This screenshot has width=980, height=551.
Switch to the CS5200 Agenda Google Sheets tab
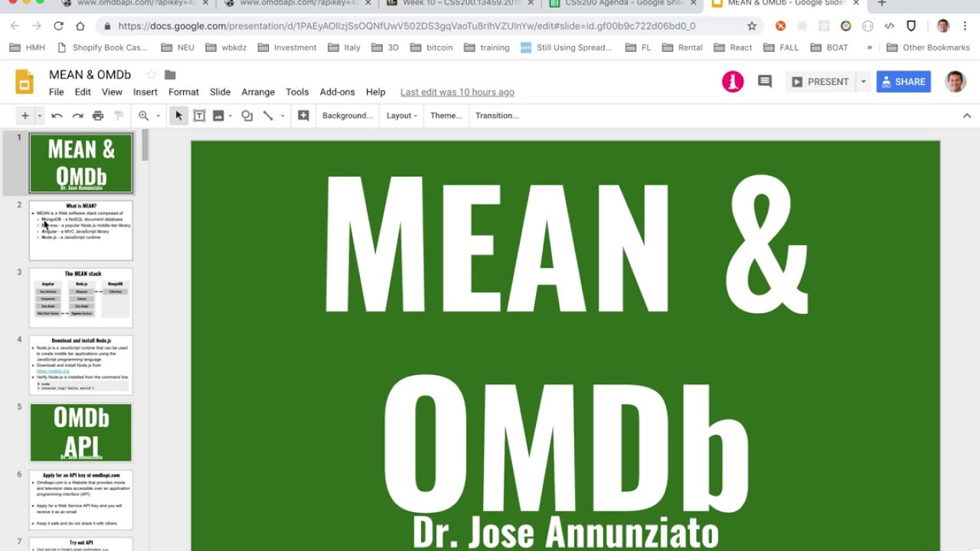click(x=624, y=5)
